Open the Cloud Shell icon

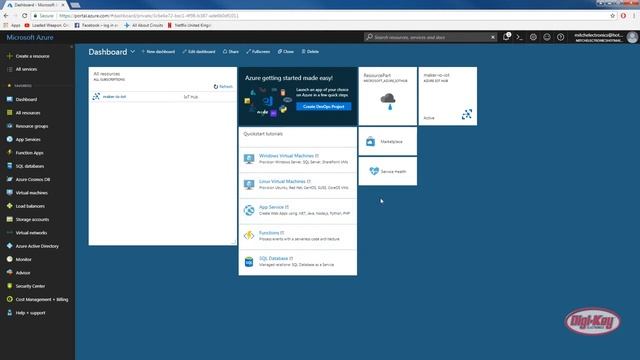tap(520, 37)
